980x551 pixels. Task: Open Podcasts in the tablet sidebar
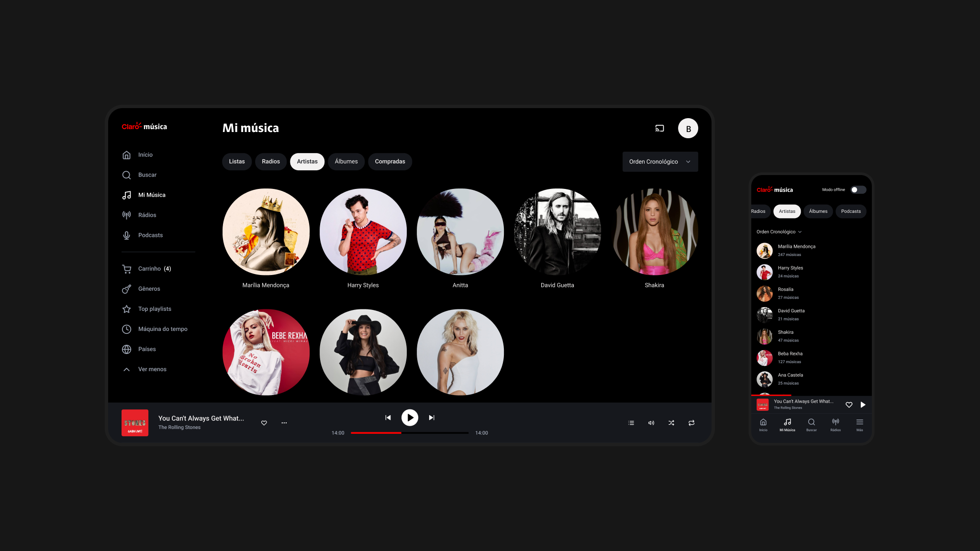coord(142,235)
